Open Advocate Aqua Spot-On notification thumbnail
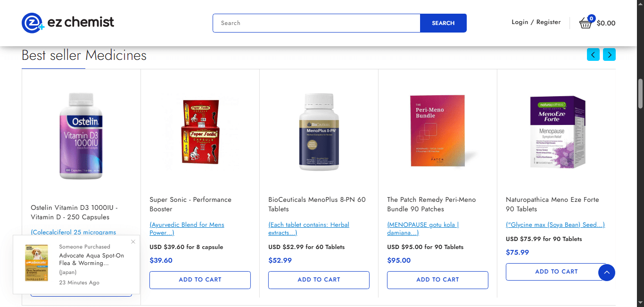 tap(37, 263)
